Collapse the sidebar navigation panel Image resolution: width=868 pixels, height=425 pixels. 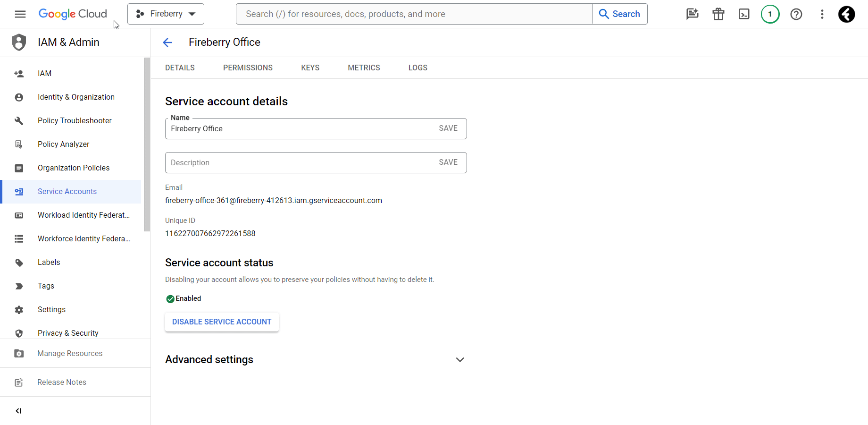(x=18, y=411)
